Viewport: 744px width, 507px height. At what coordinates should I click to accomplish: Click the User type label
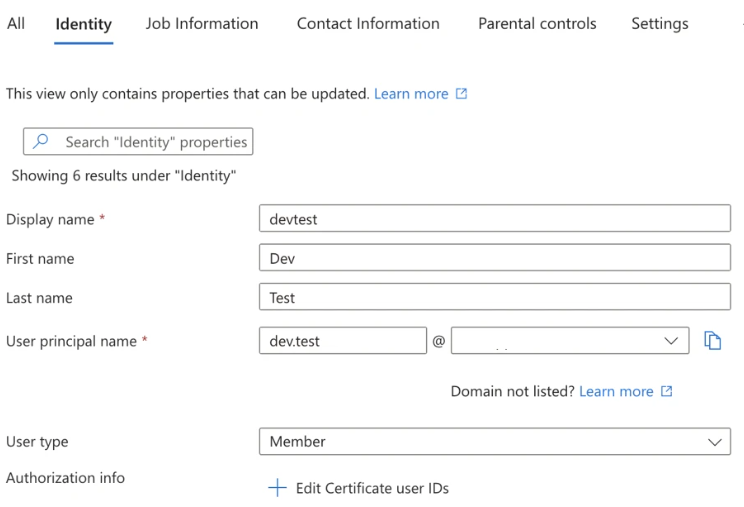37,442
